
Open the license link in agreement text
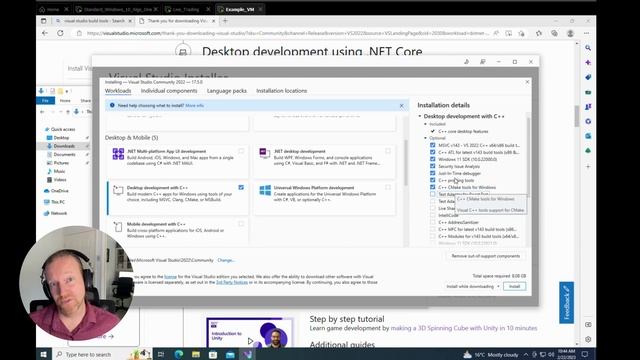point(170,277)
